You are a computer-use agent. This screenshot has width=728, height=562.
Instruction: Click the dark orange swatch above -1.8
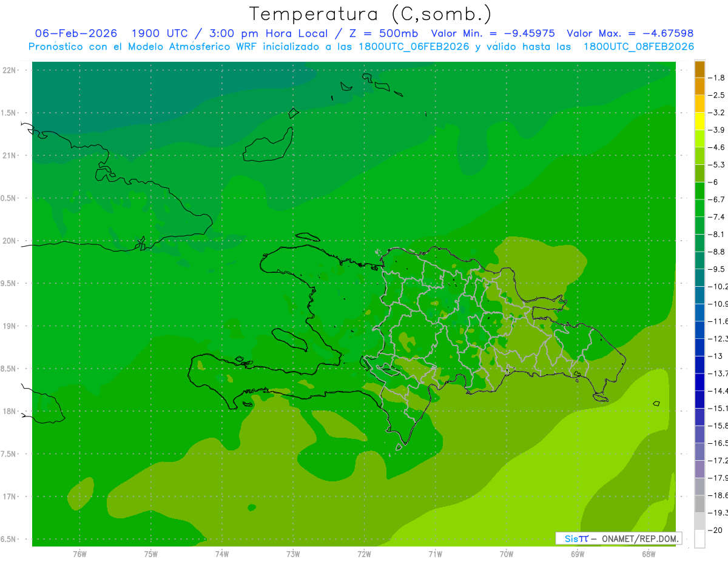(699, 69)
